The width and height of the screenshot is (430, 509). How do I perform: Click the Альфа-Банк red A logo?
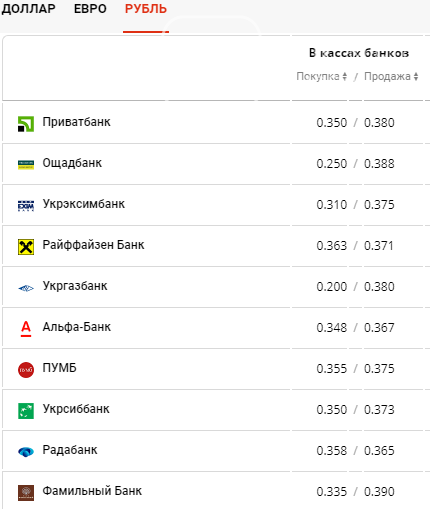click(x=26, y=329)
